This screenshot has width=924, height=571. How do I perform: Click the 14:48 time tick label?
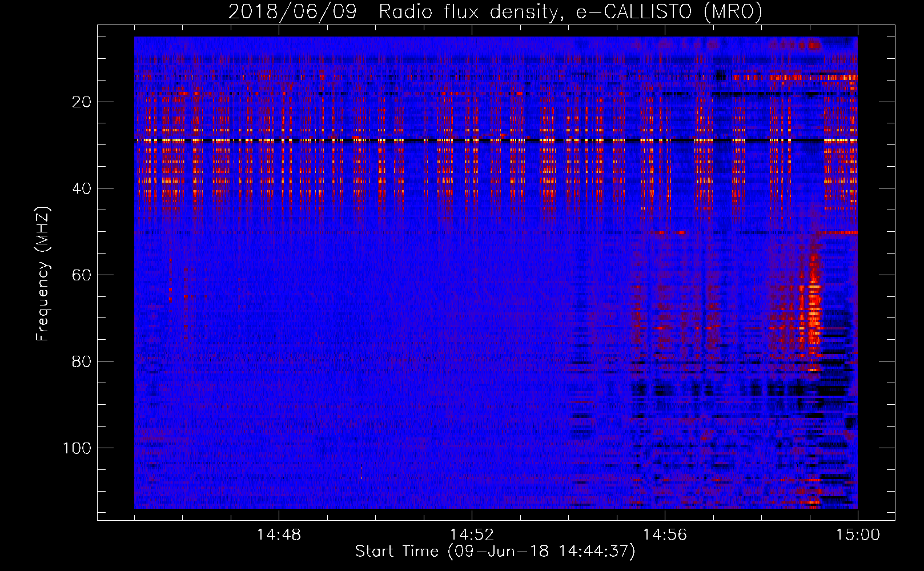pos(279,535)
